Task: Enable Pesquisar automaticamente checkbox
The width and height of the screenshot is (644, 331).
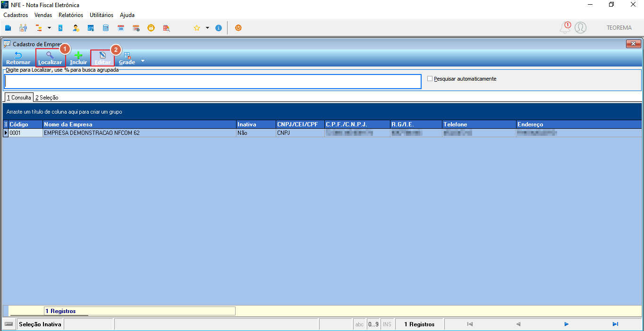Action: pos(430,79)
